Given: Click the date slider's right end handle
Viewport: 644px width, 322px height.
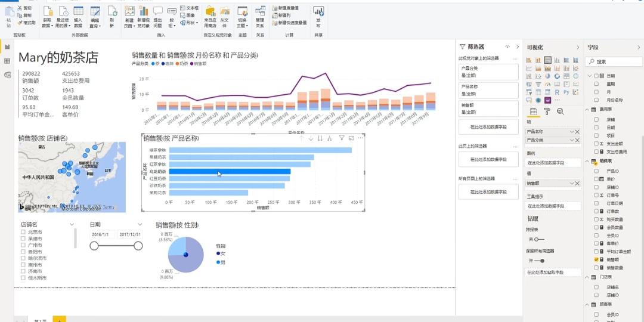Looking at the screenshot, I should click(138, 246).
